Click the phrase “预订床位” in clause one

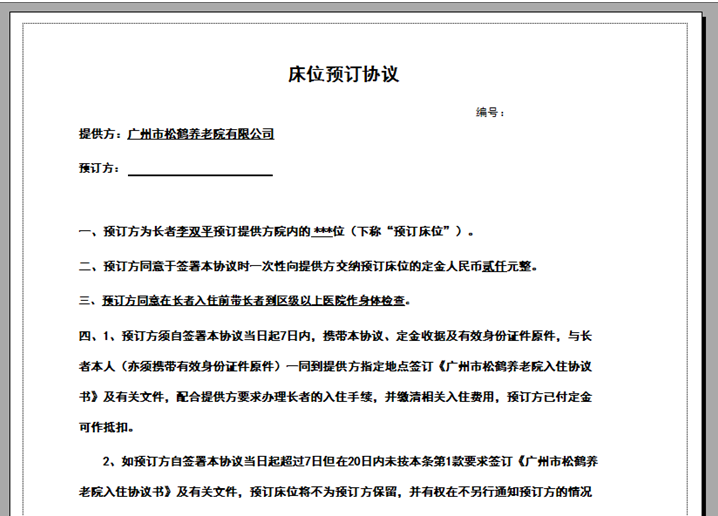[x=419, y=231]
